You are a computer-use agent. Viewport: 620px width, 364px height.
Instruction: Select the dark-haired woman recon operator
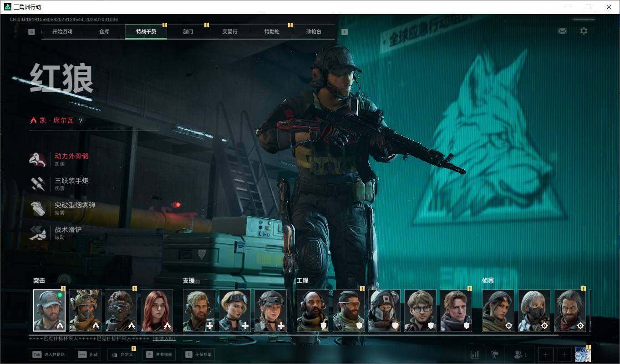498,310
